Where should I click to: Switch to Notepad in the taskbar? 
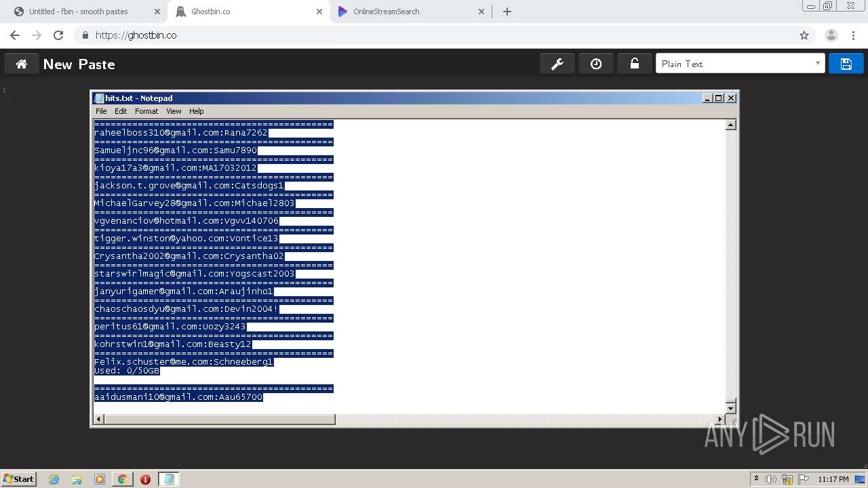(169, 479)
